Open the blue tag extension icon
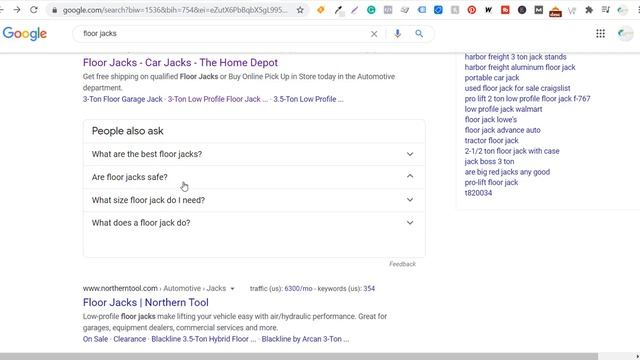The height and width of the screenshot is (360, 640). coord(421,10)
